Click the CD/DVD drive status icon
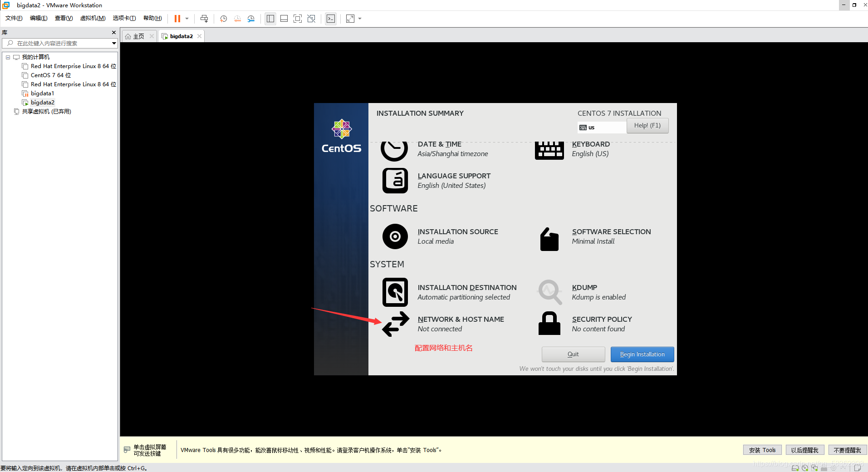 click(804, 468)
